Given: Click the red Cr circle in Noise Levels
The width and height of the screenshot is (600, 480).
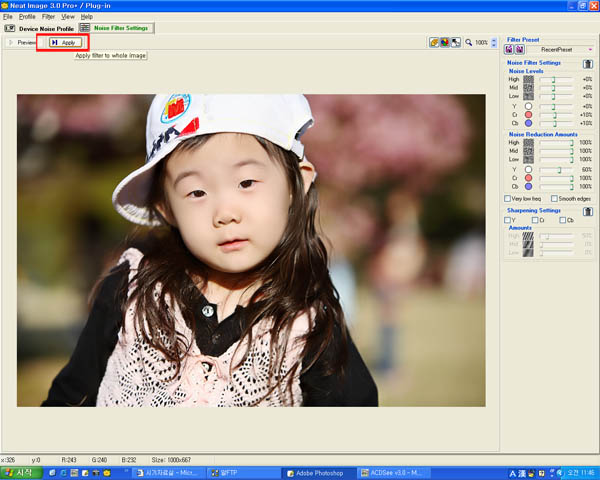Looking at the screenshot, I should tap(528, 114).
